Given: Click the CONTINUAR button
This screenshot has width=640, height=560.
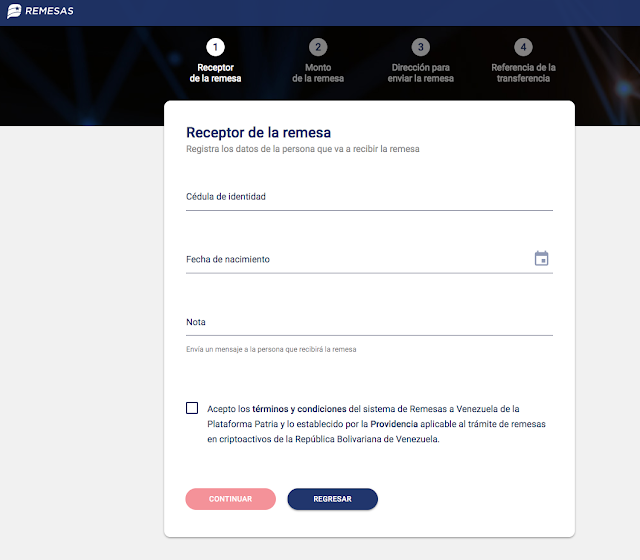Looking at the screenshot, I should click(231, 499).
